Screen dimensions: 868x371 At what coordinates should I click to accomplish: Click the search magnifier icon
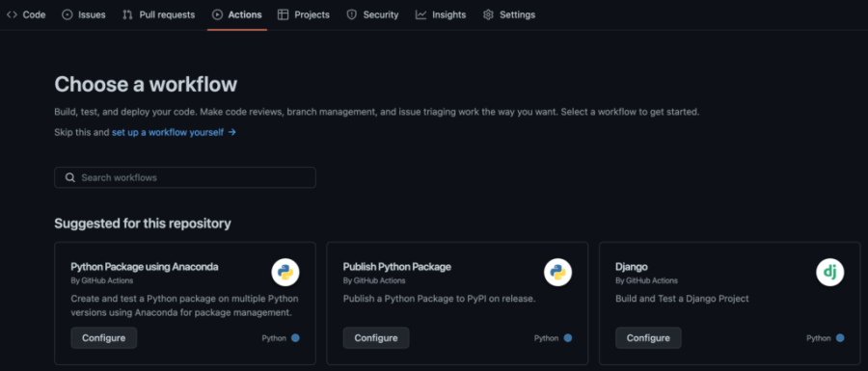click(x=69, y=177)
